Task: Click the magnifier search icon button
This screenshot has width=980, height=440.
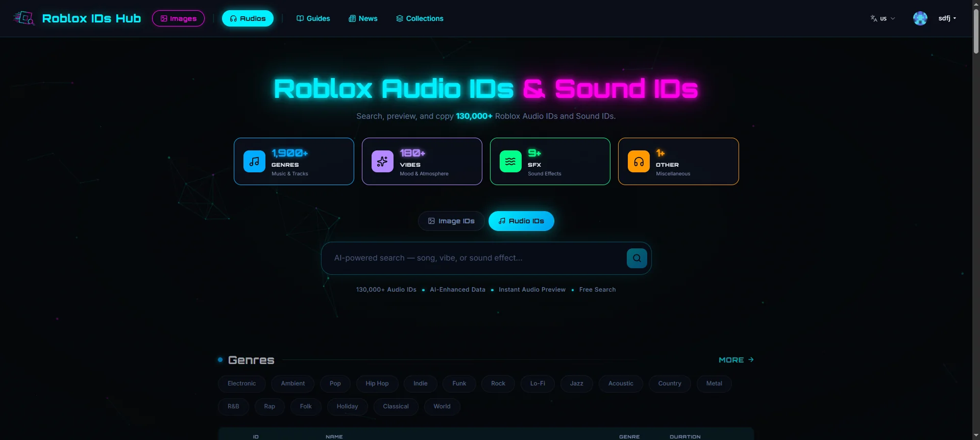Action: click(x=636, y=258)
